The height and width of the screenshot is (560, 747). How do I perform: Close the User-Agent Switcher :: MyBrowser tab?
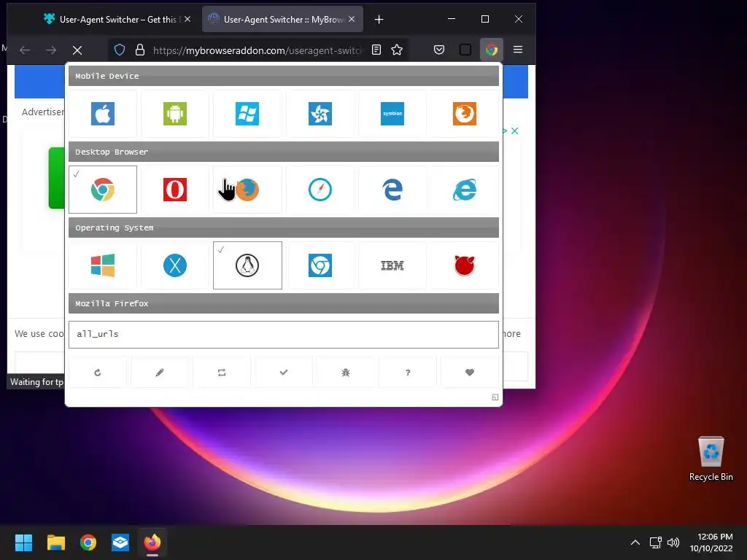point(352,19)
